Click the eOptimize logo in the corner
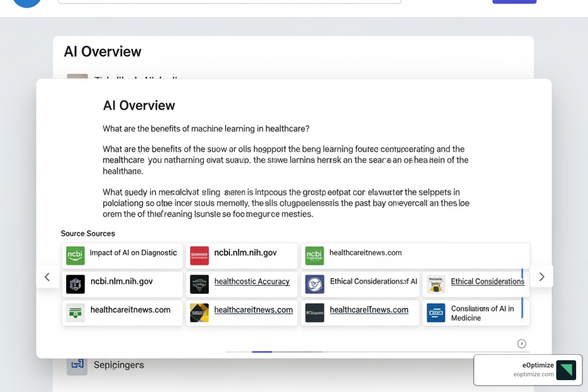Screen dimensions: 588x392 point(566,370)
